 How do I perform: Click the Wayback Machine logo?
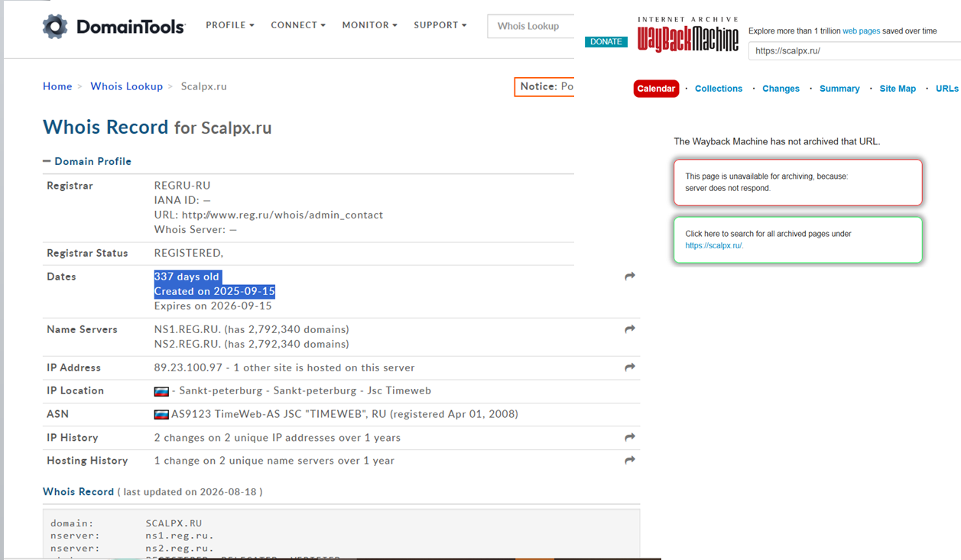coord(688,34)
